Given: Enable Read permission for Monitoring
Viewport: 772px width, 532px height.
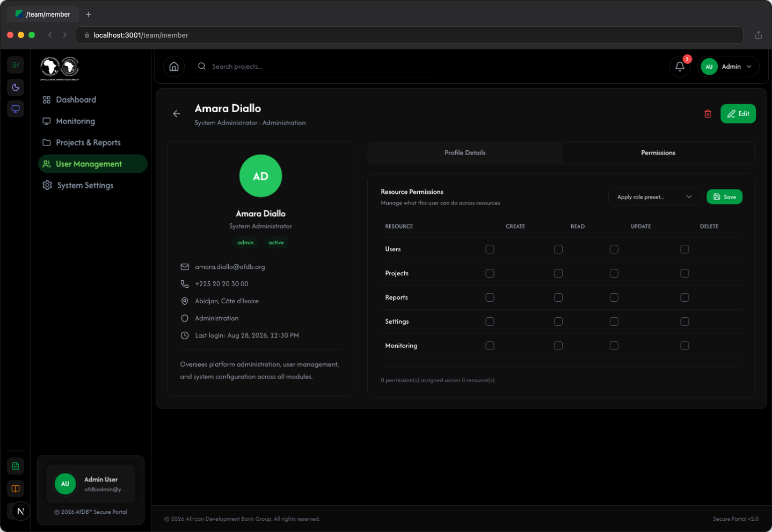Looking at the screenshot, I should 558,346.
